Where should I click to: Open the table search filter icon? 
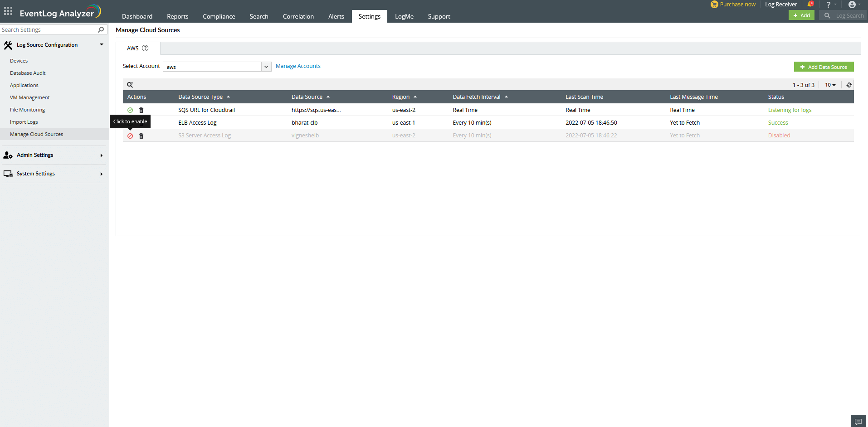coord(130,84)
